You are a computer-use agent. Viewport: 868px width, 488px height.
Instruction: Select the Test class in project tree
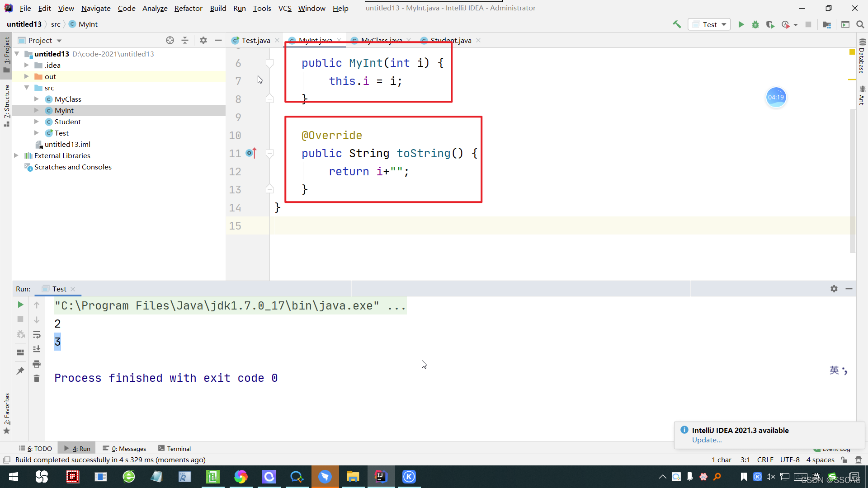[61, 133]
